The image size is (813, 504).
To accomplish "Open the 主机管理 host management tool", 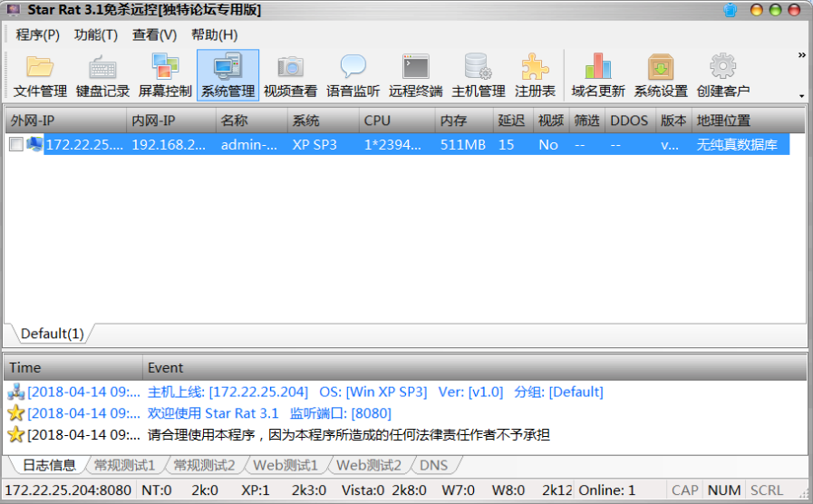I will tap(478, 76).
